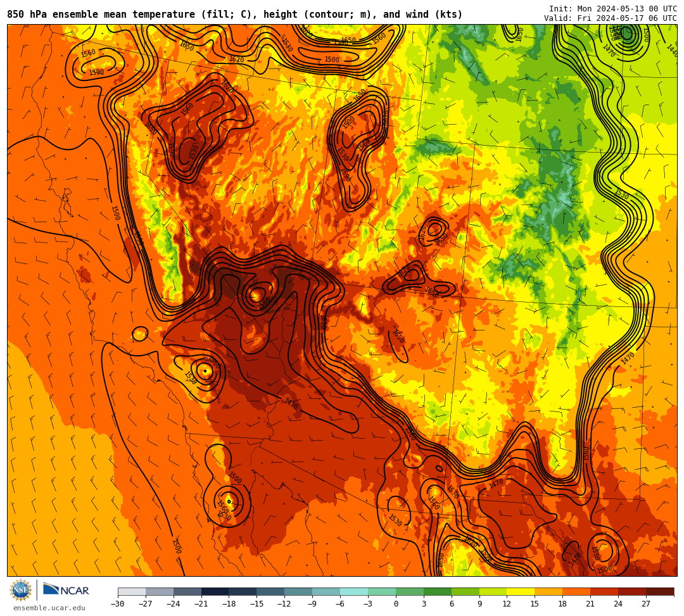Click the NSF logo emblem
The width and height of the screenshot is (684, 616).
click(20, 591)
